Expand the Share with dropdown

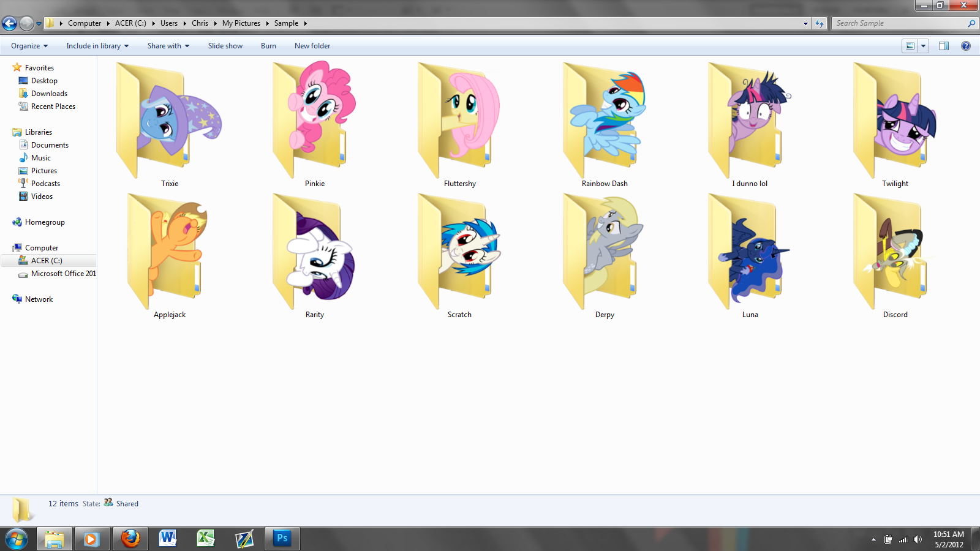click(x=168, y=45)
